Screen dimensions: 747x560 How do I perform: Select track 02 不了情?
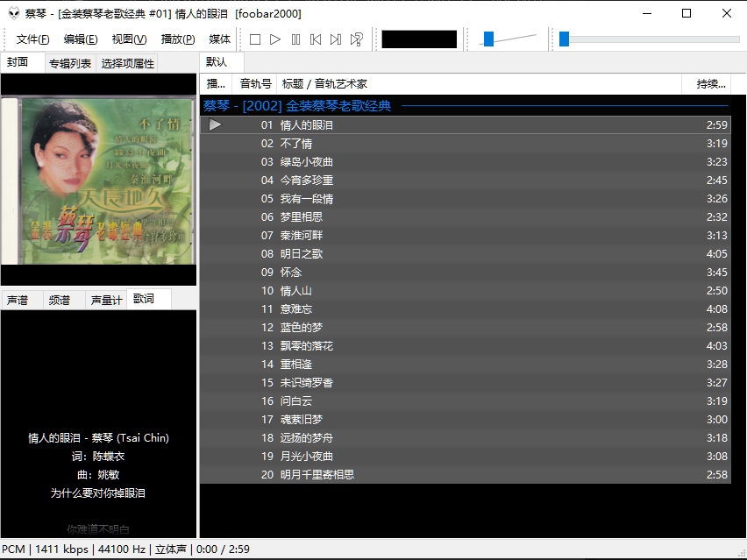click(x=466, y=144)
